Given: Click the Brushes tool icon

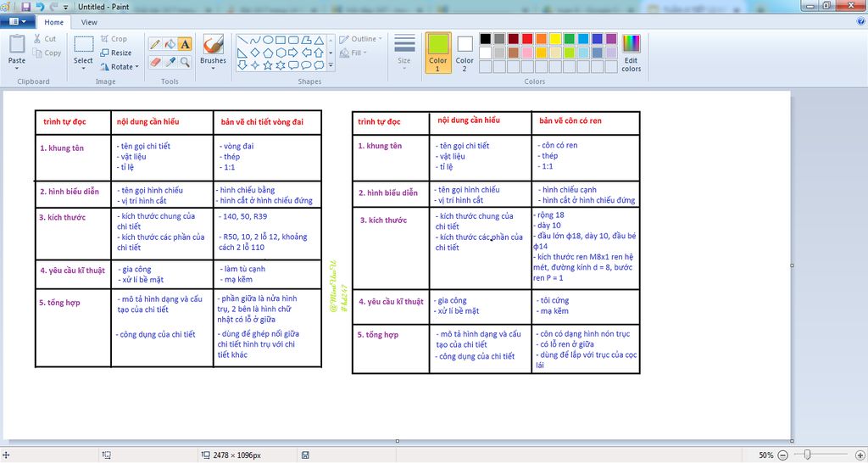Looking at the screenshot, I should point(213,44).
